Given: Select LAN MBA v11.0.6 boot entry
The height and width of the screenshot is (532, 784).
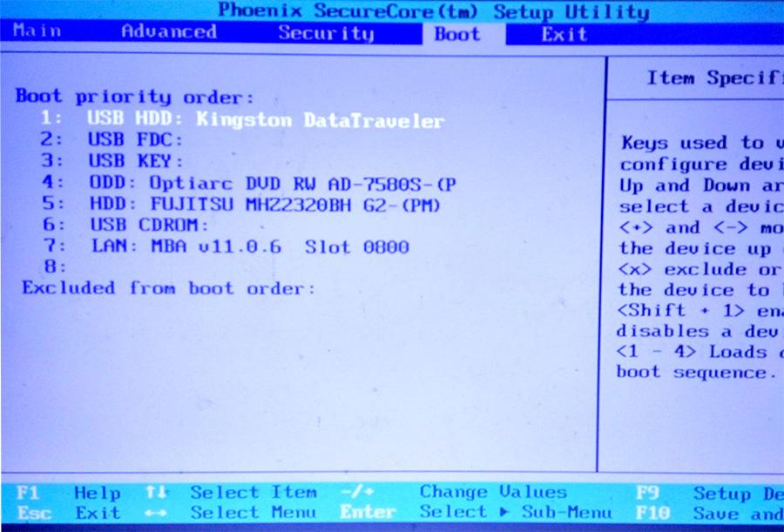Looking at the screenshot, I should (x=249, y=247).
